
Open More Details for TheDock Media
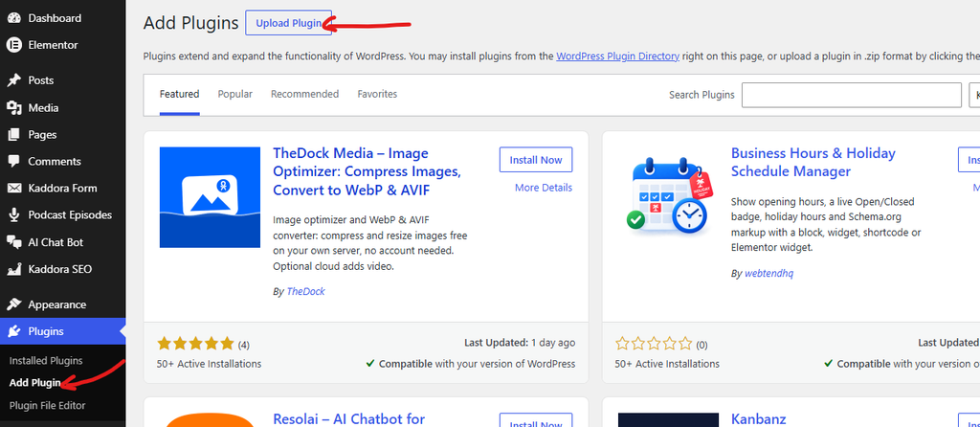click(544, 188)
